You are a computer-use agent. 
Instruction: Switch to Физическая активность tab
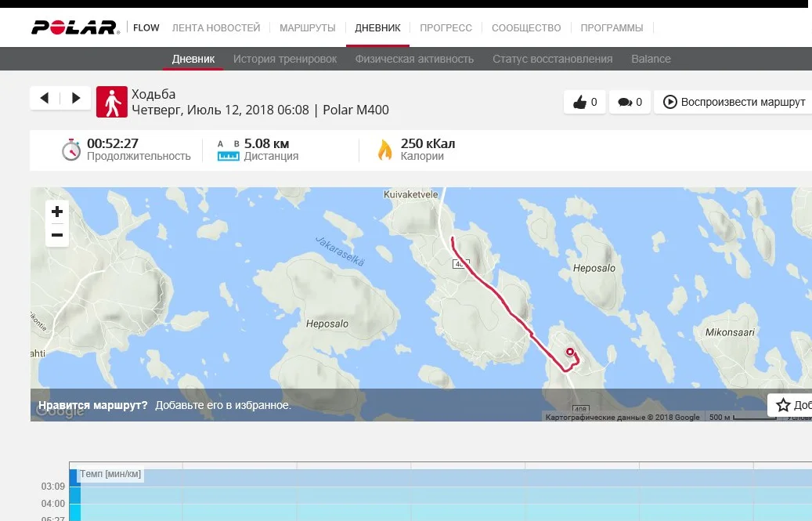pos(414,59)
